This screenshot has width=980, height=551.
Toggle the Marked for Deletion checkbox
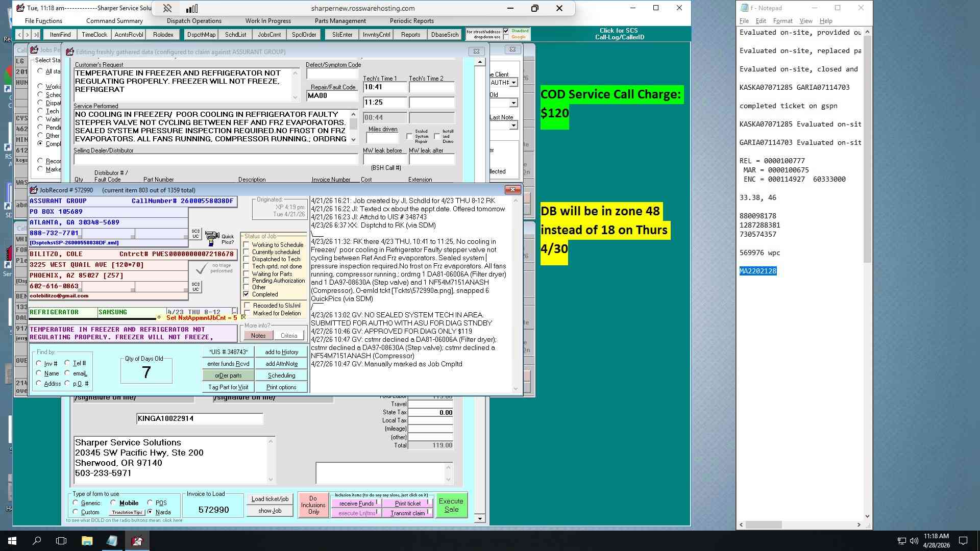[x=247, y=313]
